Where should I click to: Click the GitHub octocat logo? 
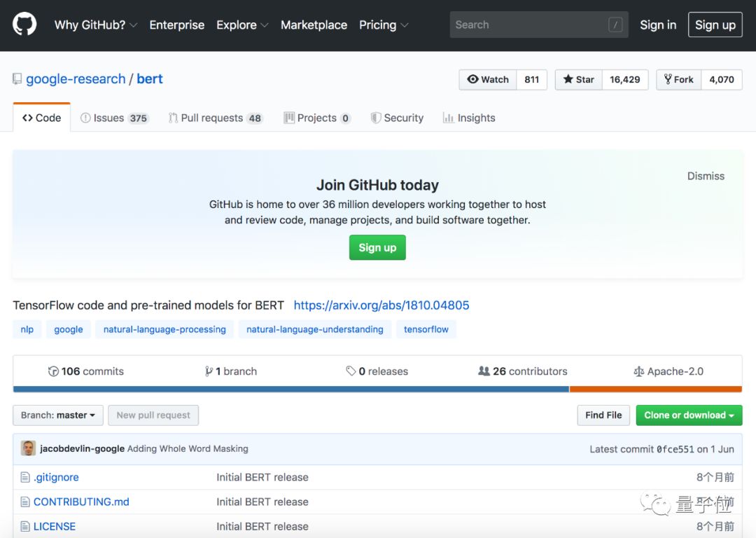24,25
